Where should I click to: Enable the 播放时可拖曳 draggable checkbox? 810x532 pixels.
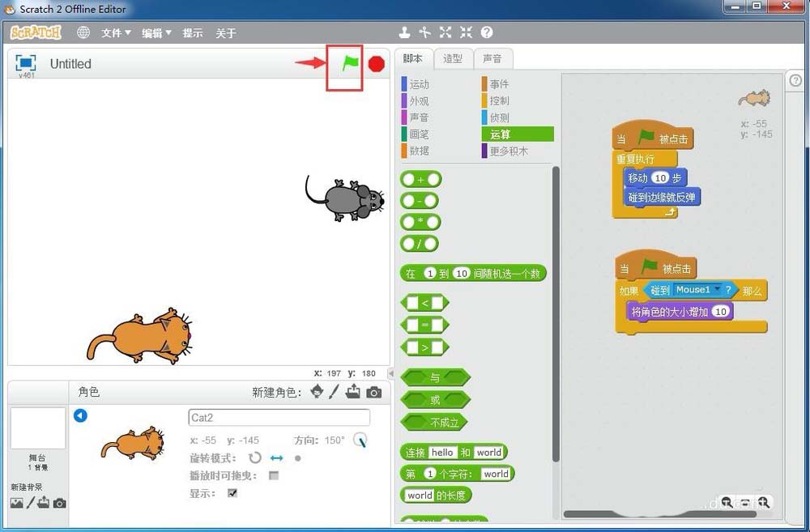pyautogui.click(x=274, y=475)
